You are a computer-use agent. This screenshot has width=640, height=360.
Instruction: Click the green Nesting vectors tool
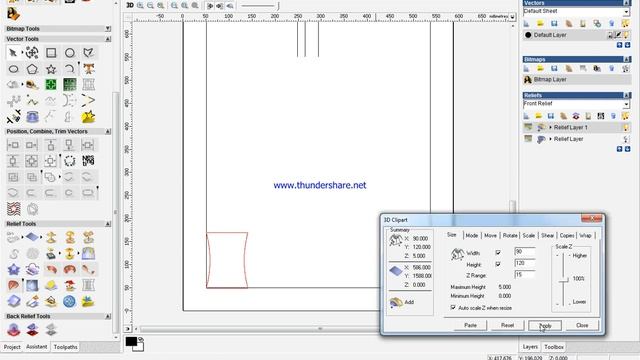tap(51, 84)
